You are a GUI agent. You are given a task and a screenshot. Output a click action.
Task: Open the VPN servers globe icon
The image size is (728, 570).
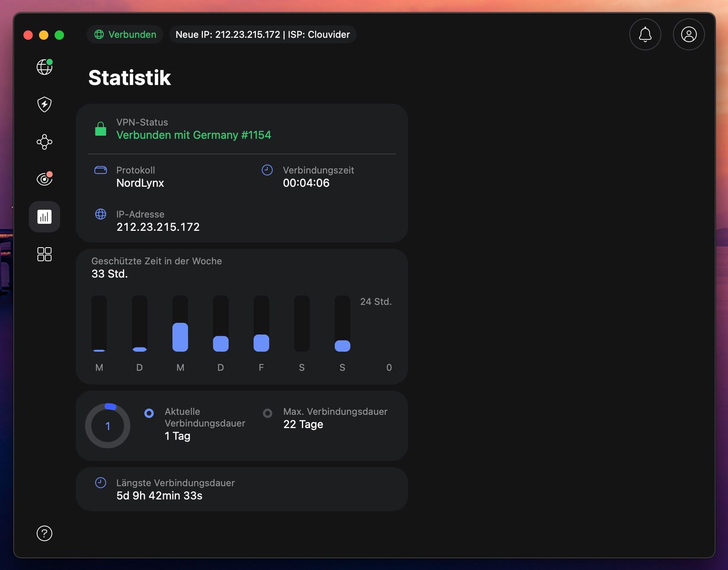tap(44, 67)
